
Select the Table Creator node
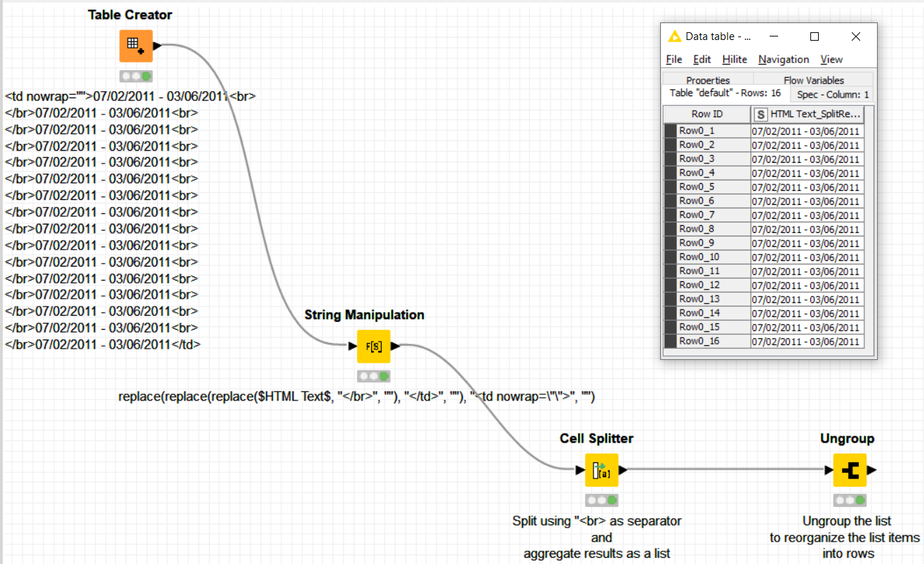tap(135, 45)
